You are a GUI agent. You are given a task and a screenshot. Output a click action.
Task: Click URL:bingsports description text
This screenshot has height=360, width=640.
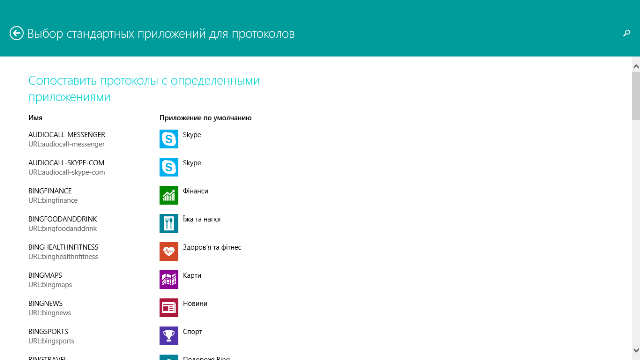[x=51, y=341]
